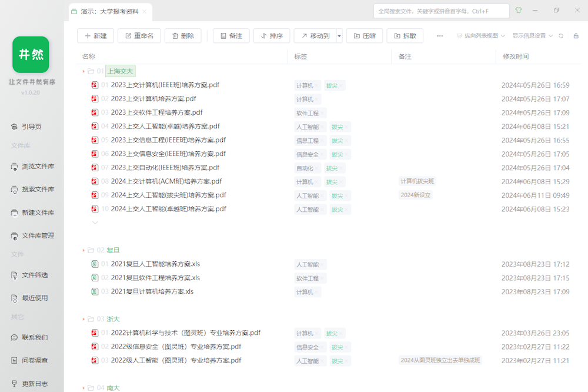Open 浏览文件库 in the sidebar
Viewport: 588px width, 392px height.
point(38,167)
